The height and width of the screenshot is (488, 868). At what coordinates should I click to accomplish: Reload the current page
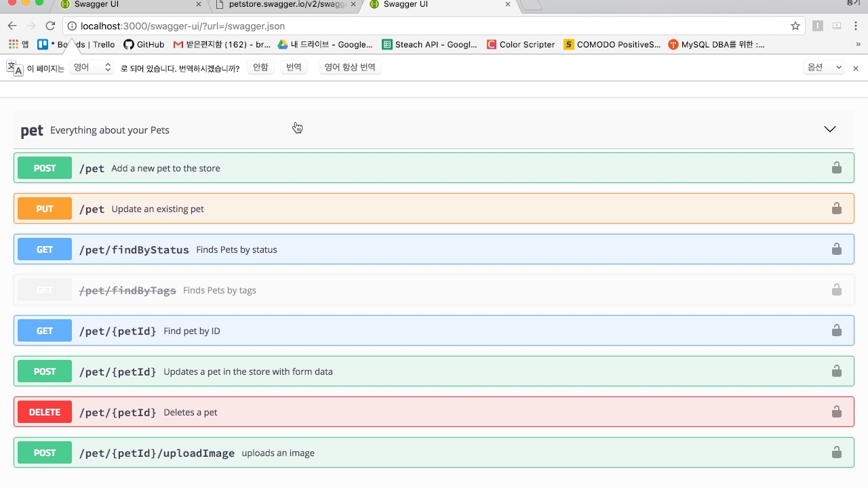tap(50, 26)
